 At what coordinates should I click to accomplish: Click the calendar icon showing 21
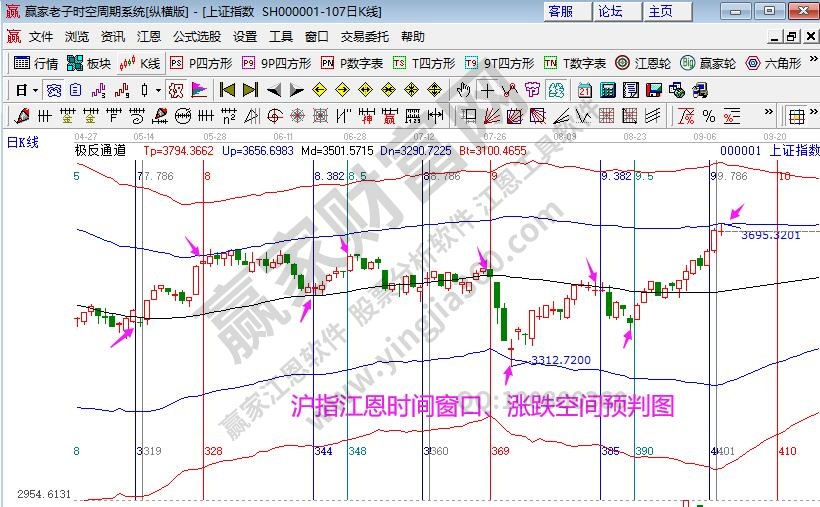click(x=585, y=89)
